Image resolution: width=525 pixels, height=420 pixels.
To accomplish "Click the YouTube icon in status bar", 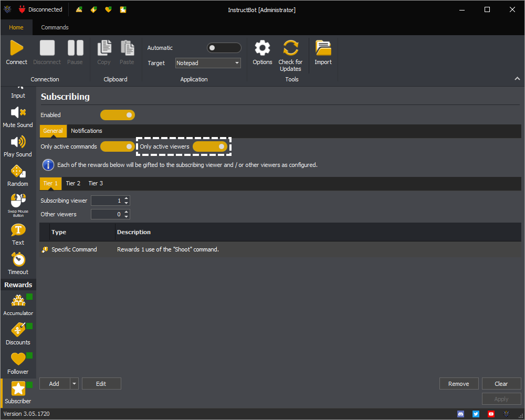I will click(x=491, y=414).
